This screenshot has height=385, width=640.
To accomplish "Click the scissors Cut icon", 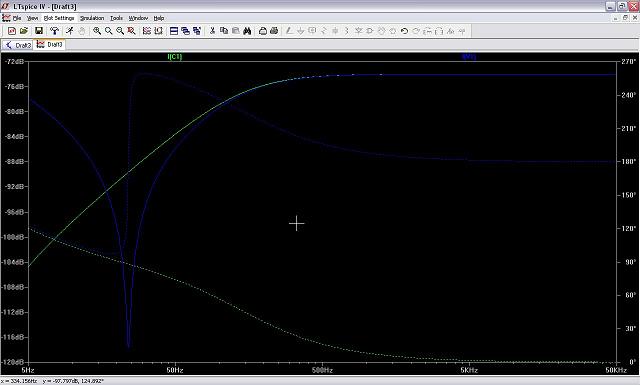I will (x=212, y=31).
